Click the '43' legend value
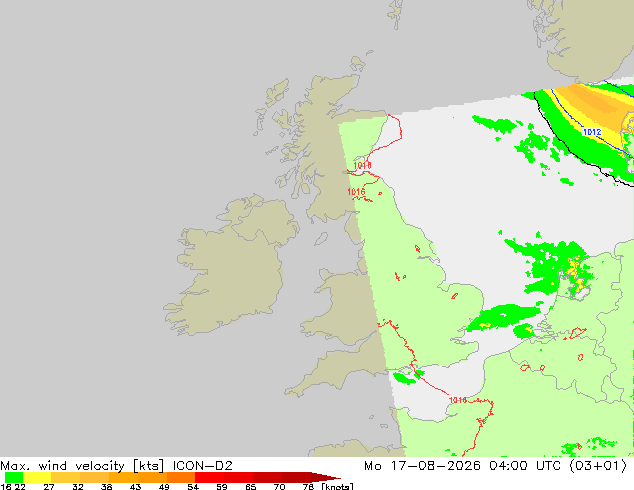The image size is (634, 490). pos(135,486)
